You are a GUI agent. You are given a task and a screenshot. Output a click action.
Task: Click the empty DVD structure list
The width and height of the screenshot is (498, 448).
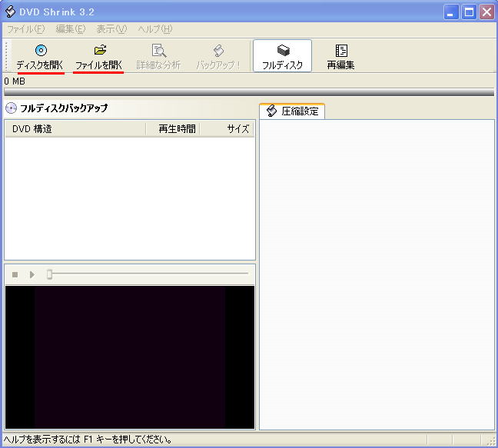(x=130, y=198)
